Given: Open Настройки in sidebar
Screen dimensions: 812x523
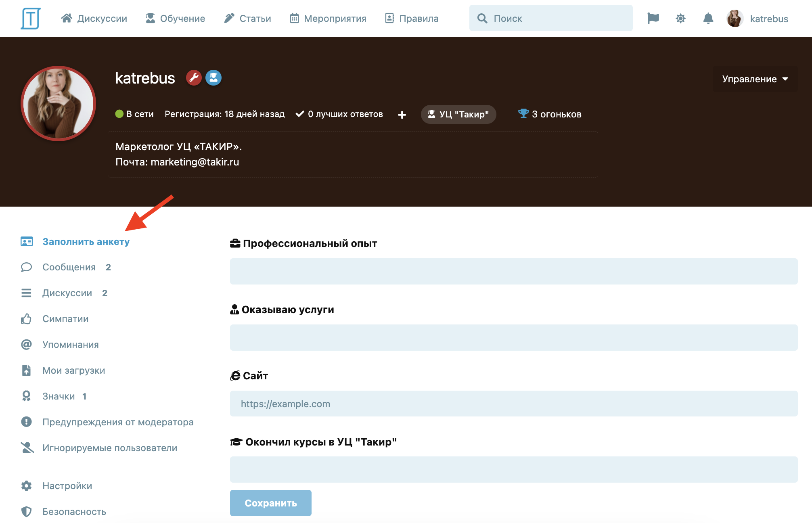Looking at the screenshot, I should click(x=67, y=486).
